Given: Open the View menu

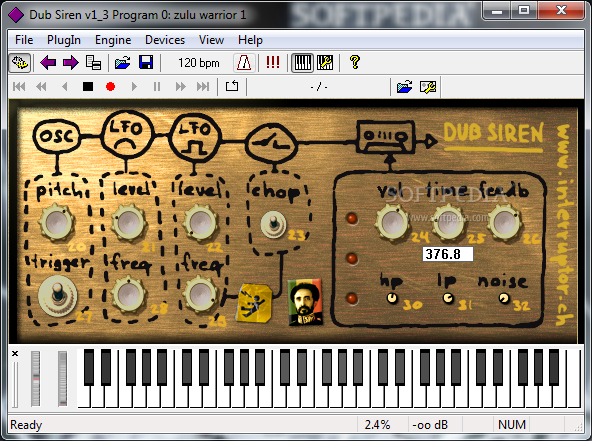Looking at the screenshot, I should 211,40.
